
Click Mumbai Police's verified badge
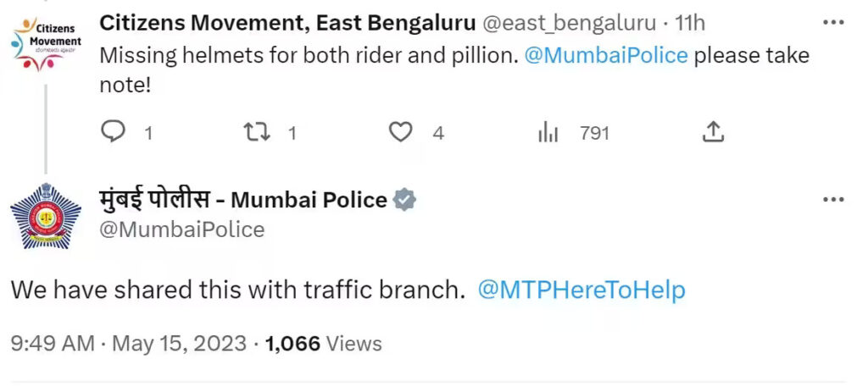click(x=405, y=200)
